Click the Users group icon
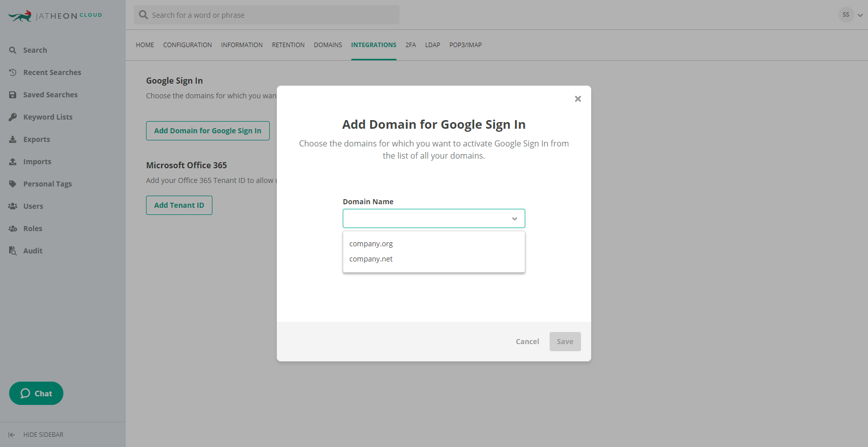868x447 pixels. pyautogui.click(x=13, y=206)
